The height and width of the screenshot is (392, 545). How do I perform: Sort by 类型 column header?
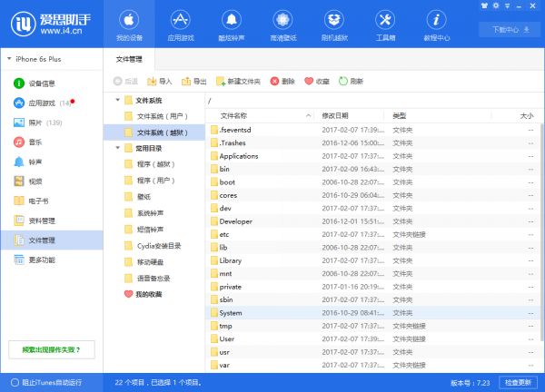click(x=438, y=115)
